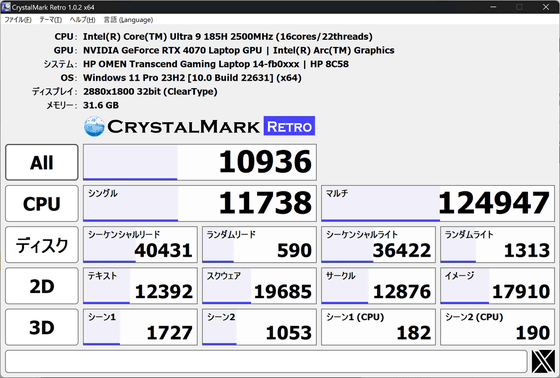Click the ディスプレイ value 2880x1800 32bit
The width and height of the screenshot is (560, 378).
150,91
